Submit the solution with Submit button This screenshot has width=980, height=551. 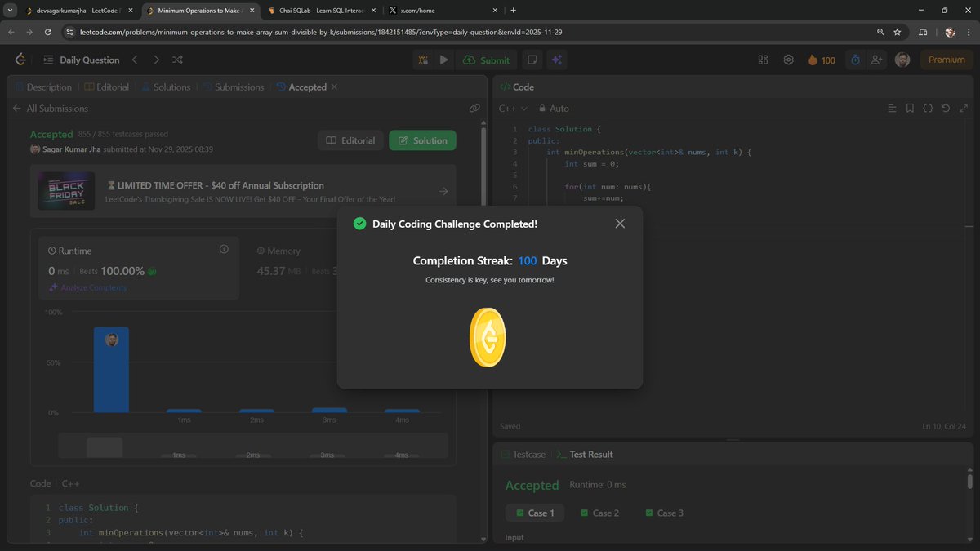point(486,60)
